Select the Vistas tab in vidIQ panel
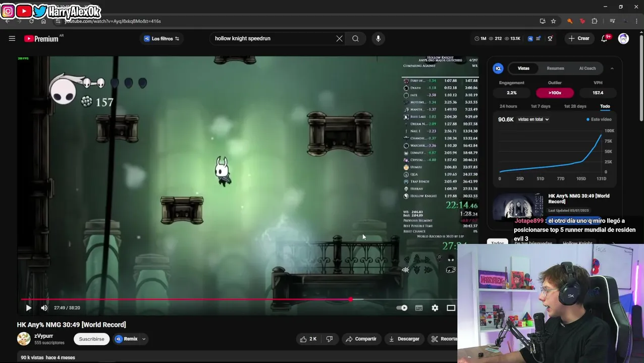 click(x=523, y=68)
